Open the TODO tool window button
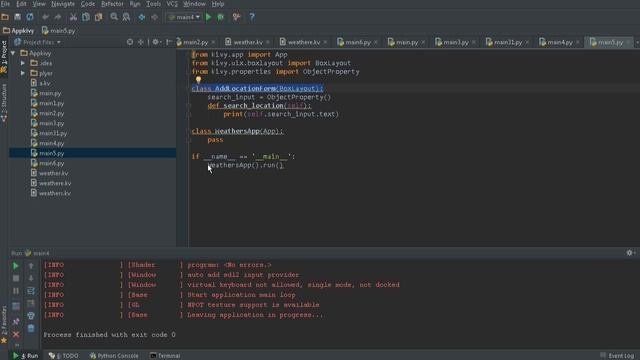640x360 pixels. (x=64, y=356)
